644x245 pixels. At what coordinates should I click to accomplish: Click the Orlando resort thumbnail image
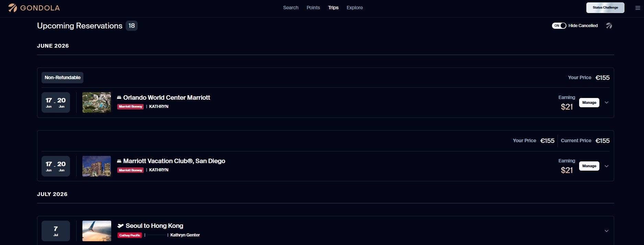tap(96, 102)
